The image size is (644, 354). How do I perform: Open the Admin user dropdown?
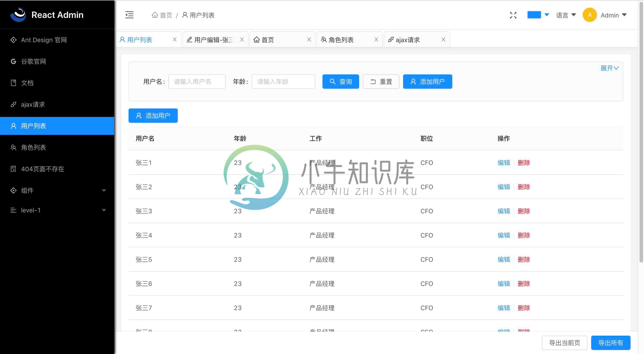614,15
